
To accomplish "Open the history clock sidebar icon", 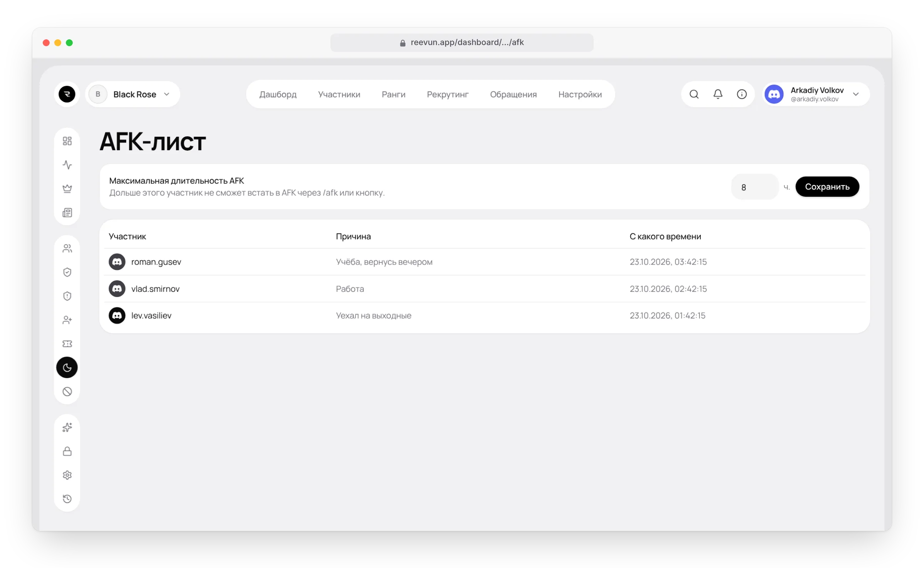I will coord(67,499).
